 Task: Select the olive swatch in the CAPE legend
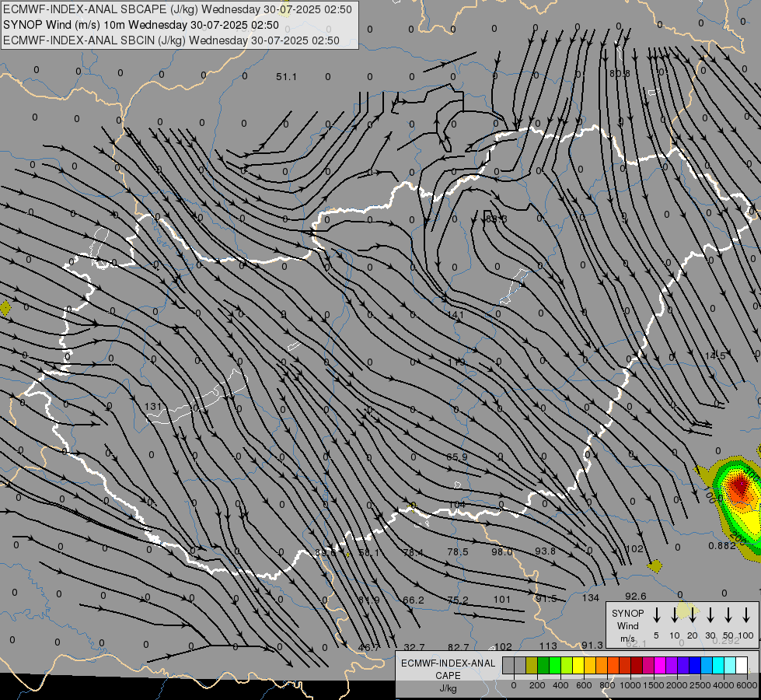pyautogui.click(x=532, y=665)
